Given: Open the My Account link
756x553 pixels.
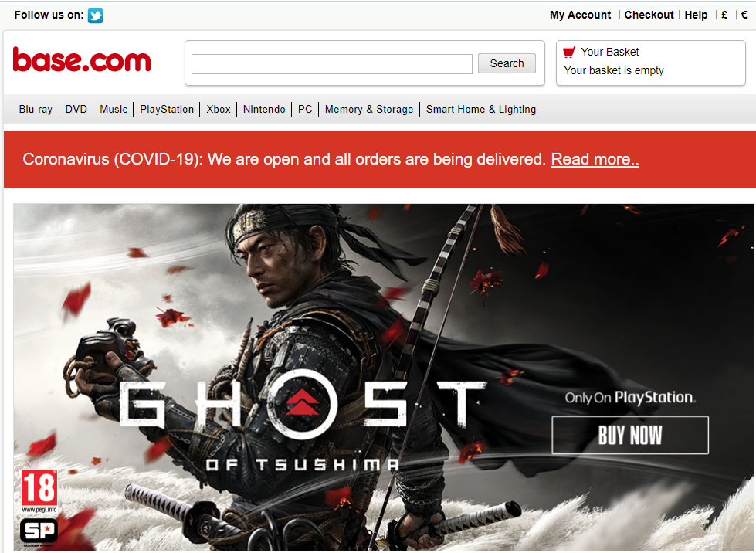Looking at the screenshot, I should click(580, 15).
